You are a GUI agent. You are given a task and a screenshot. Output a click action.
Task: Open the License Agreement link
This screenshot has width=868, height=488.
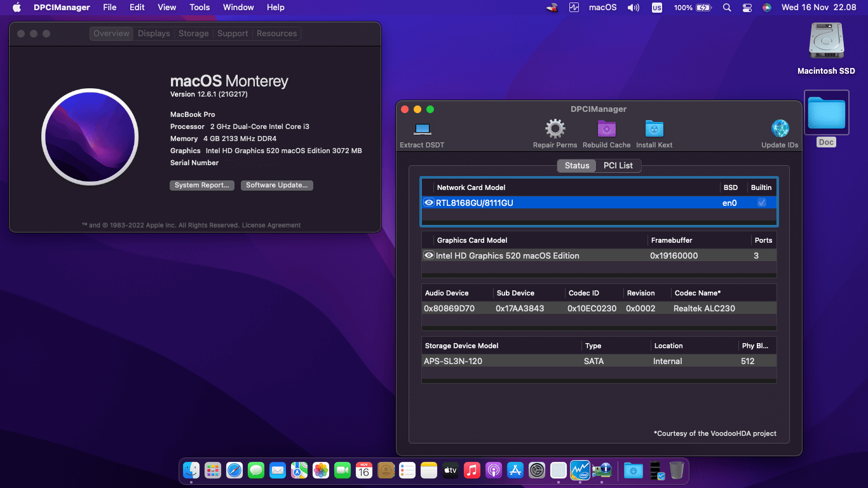(x=271, y=226)
